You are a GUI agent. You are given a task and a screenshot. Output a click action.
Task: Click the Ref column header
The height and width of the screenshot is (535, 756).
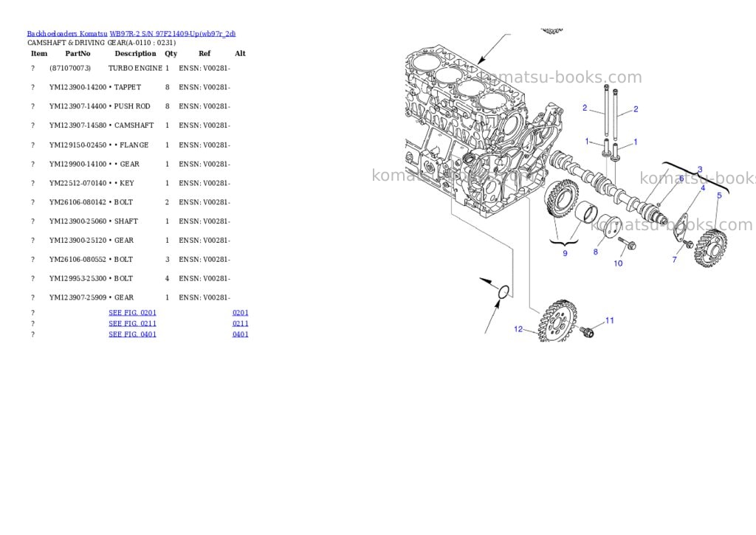coord(205,53)
